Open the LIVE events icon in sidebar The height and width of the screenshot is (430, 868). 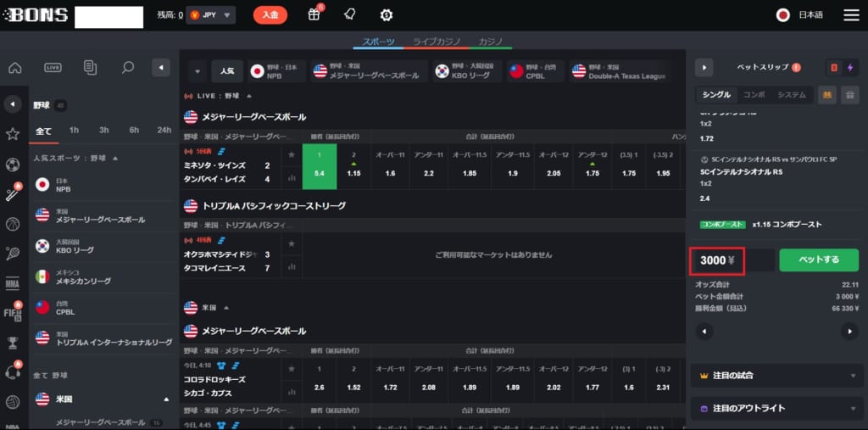tap(53, 68)
